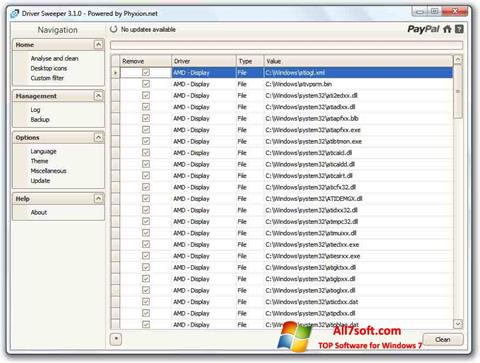
Task: Uncheck Remove for atiogl.xml row
Action: pos(146,72)
